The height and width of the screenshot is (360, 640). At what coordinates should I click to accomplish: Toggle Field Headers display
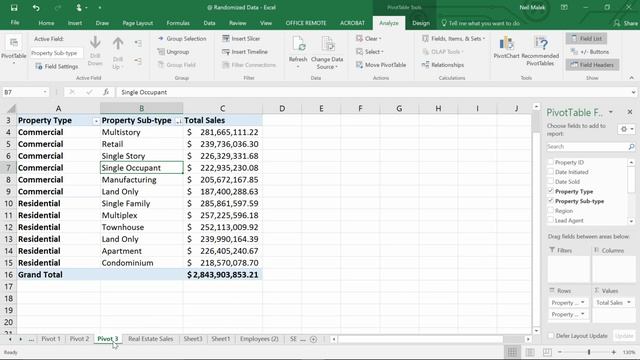point(592,65)
